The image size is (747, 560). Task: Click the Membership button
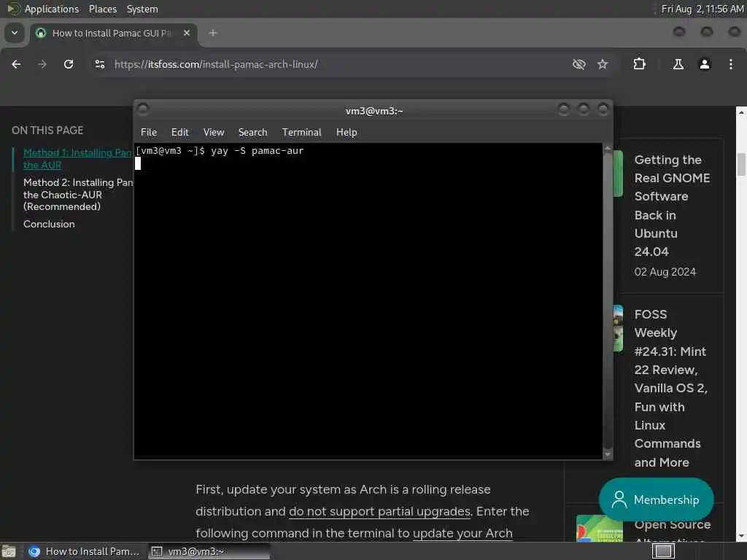[x=656, y=499]
